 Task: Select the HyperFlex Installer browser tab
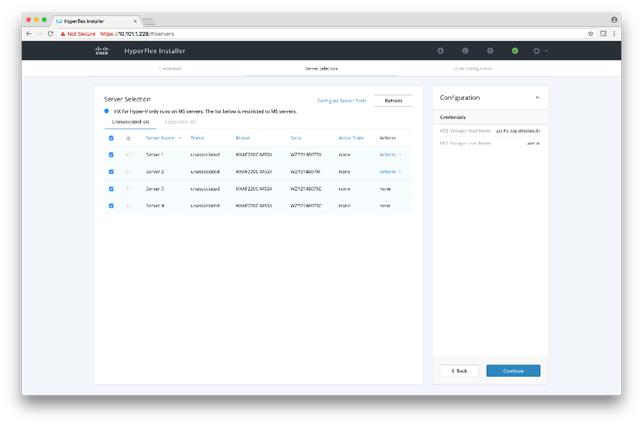point(94,21)
